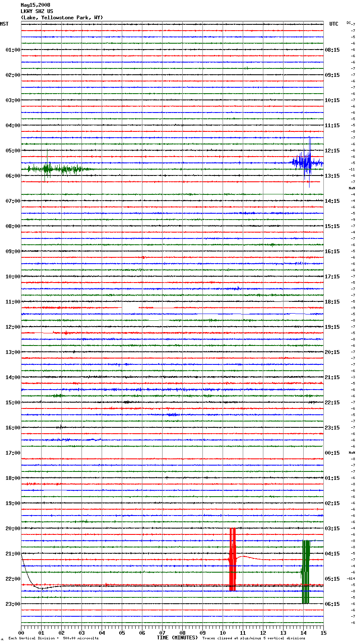This screenshot has width=357, height=644.
Task: Select the "03:00" MST time label
Action: (x=13, y=100)
